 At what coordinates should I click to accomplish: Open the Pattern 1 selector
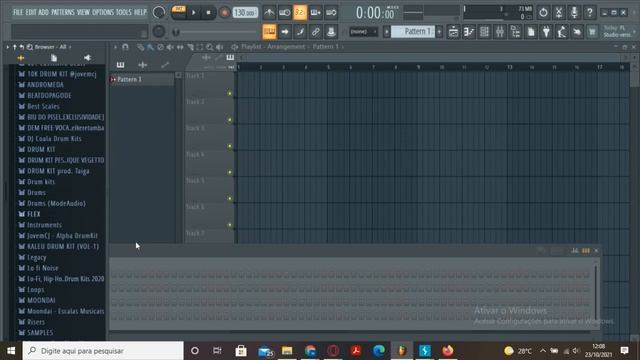(x=413, y=31)
